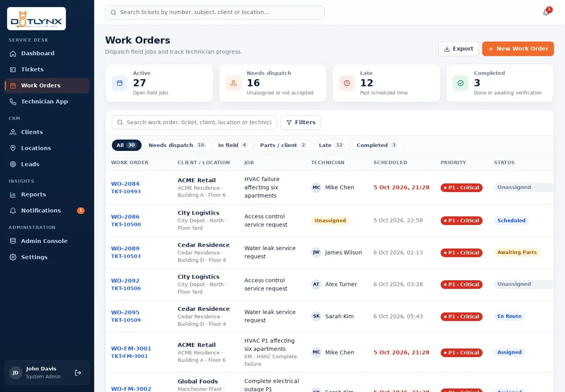This screenshot has width=565, height=392.
Task: Click the Locations pin icon in sidebar
Action: [13, 148]
